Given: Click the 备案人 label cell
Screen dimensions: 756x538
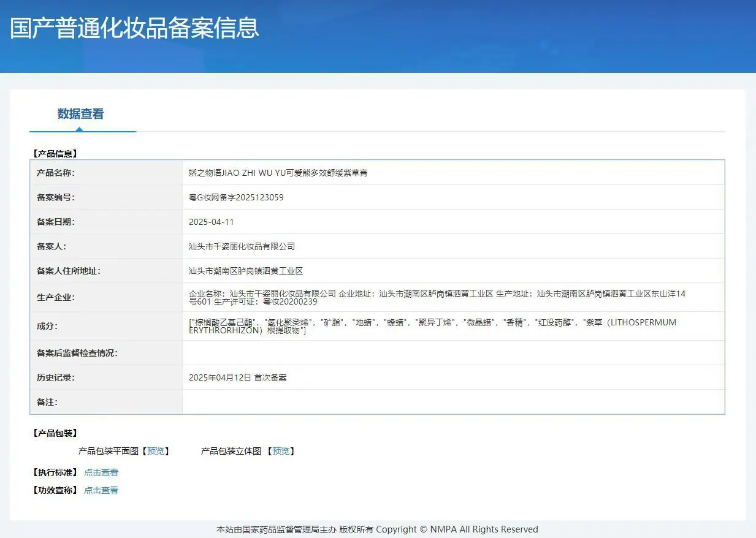Looking at the screenshot, I should (x=106, y=246).
